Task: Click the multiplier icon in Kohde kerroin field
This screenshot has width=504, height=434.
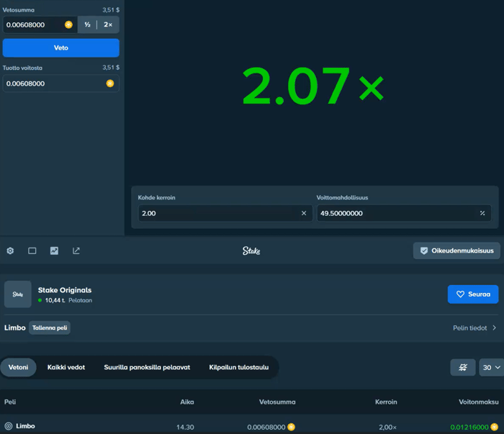Action: point(304,213)
